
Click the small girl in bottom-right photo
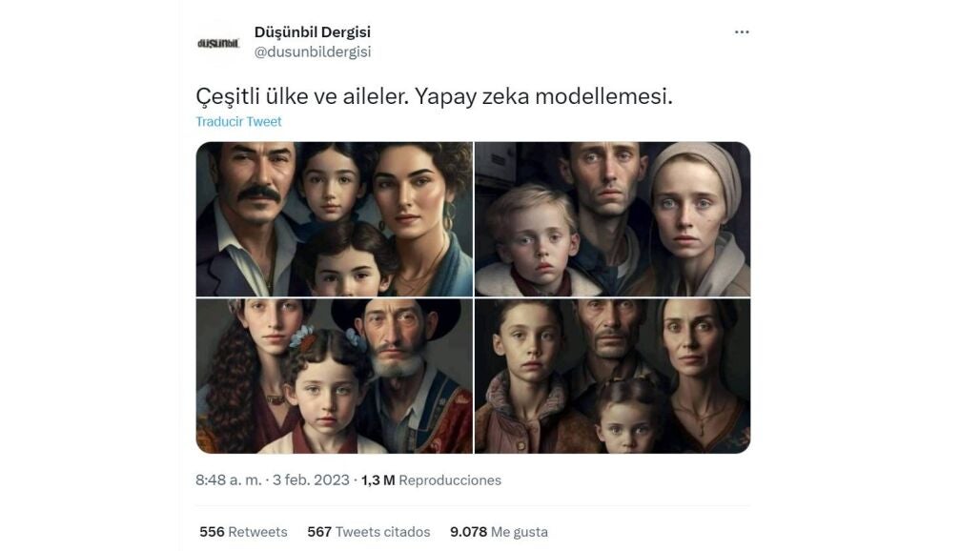click(x=627, y=416)
